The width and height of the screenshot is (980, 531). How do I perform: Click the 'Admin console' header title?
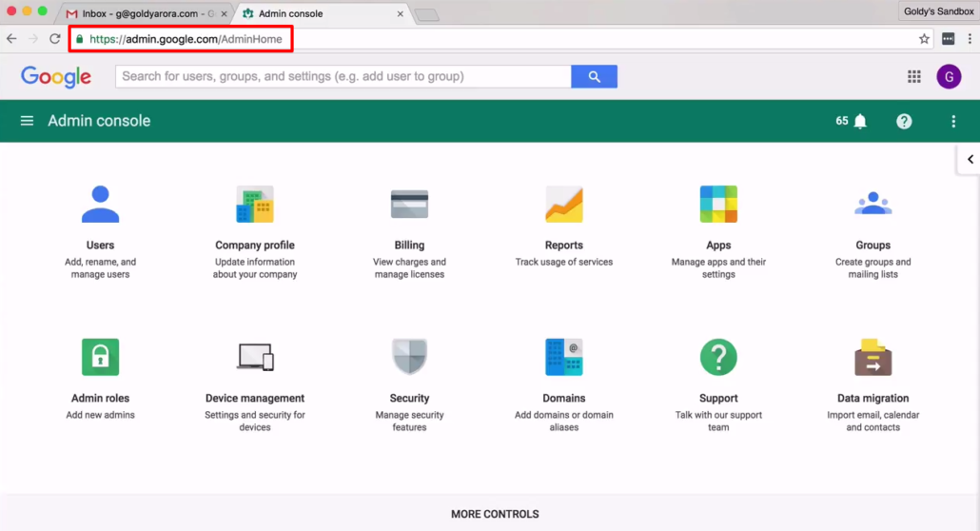pos(99,121)
